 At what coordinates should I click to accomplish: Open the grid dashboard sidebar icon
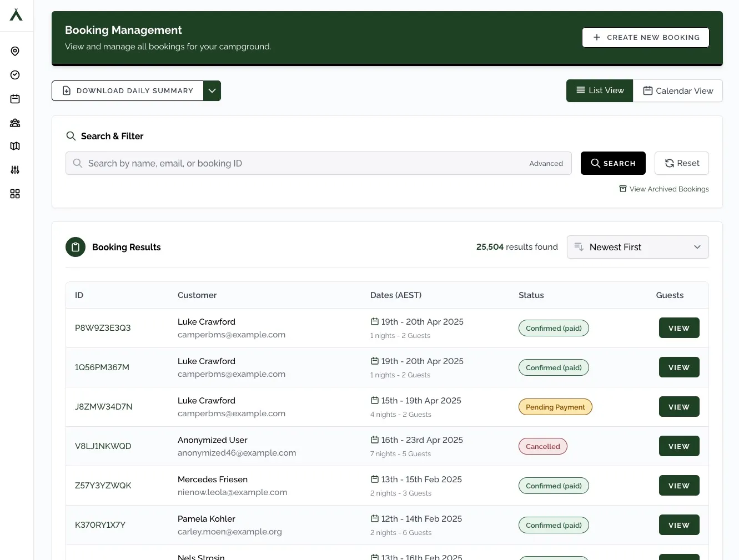[x=15, y=194]
